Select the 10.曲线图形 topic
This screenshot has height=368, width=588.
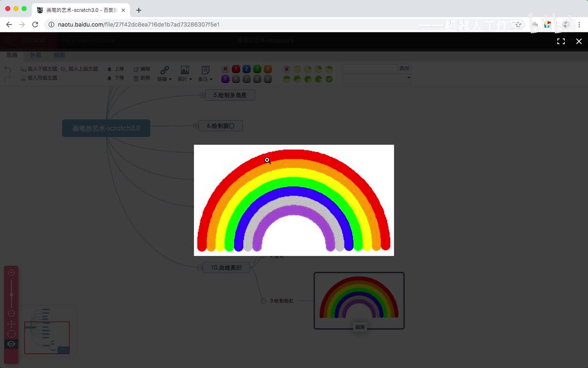pyautogui.click(x=226, y=268)
